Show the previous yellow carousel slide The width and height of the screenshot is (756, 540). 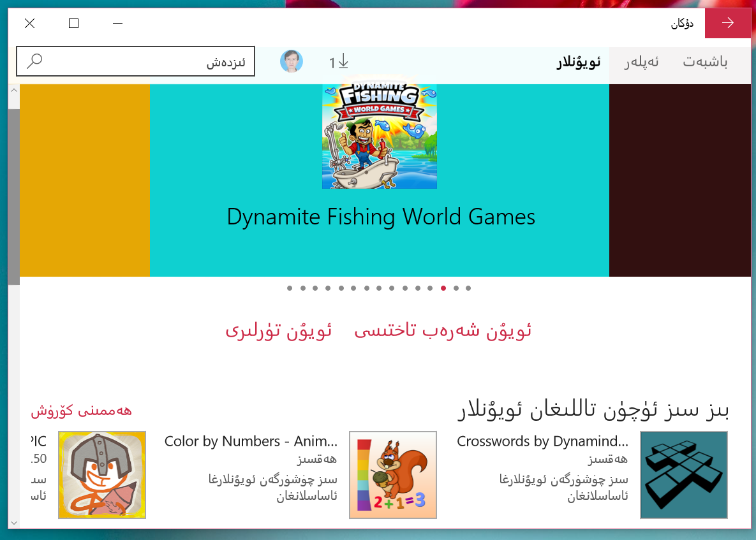pos(85,180)
